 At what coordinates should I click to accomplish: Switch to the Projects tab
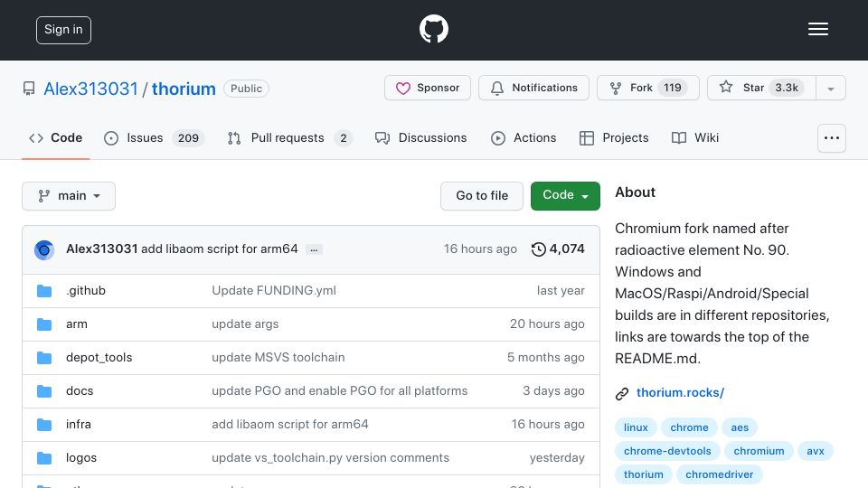tap(614, 137)
